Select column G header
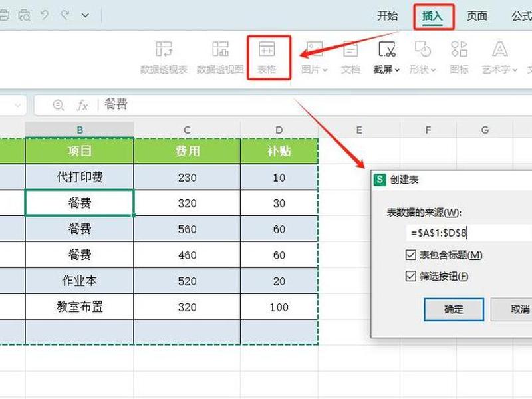 pyautogui.click(x=485, y=130)
